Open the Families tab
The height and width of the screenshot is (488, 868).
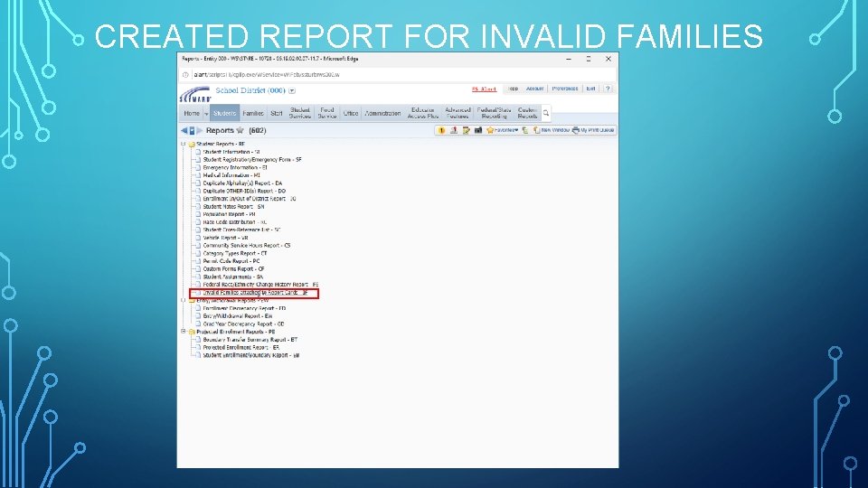[x=253, y=113]
